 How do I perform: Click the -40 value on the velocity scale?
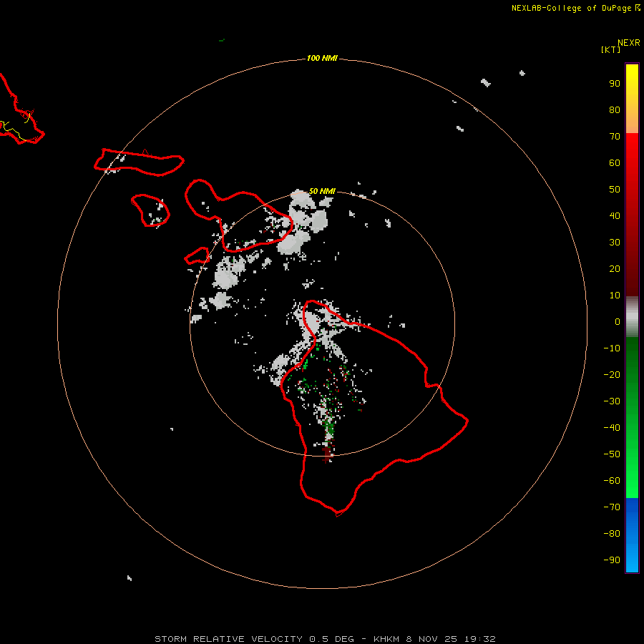[x=612, y=428]
